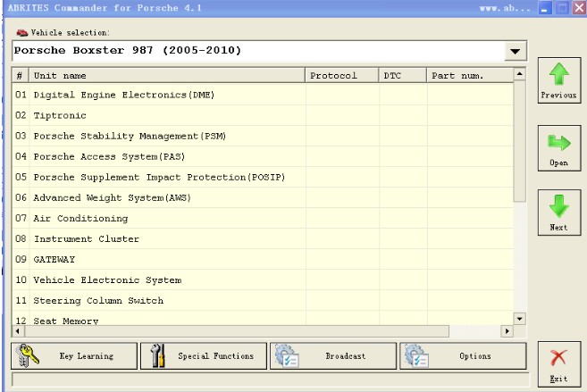Click the Part num. column header
This screenshot has height=392, width=587.
click(x=470, y=76)
